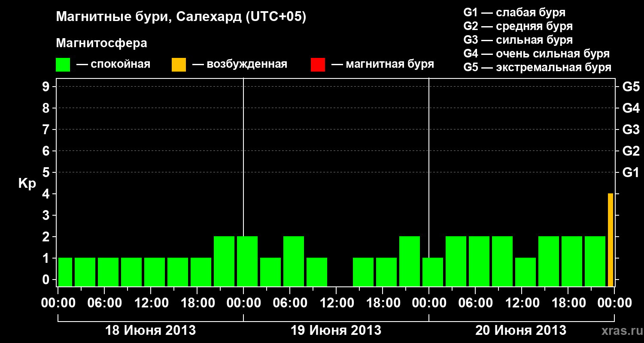Click the right-axis 'G5' level label
The height and width of the screenshot is (343, 644).
pyautogui.click(x=631, y=87)
